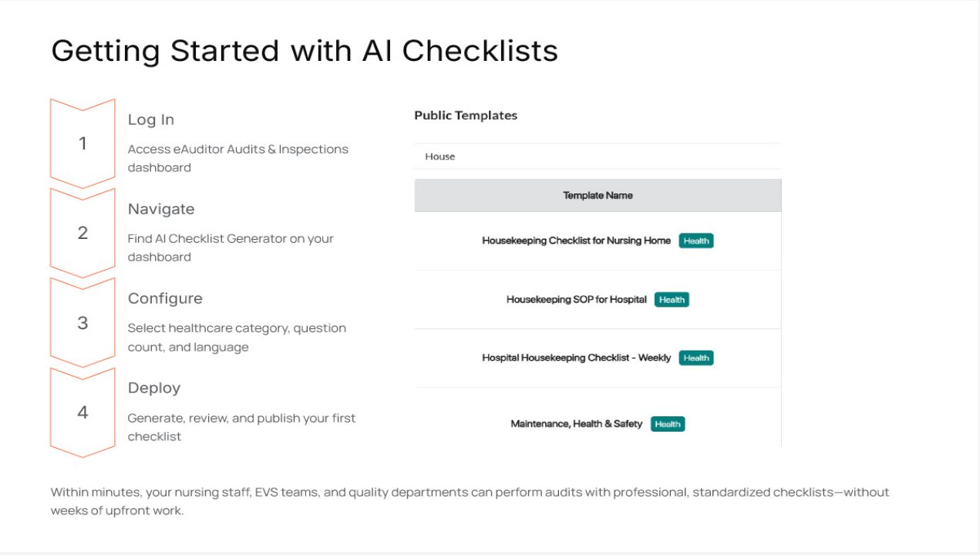Click the step 2 chevron badge

pyautogui.click(x=83, y=233)
